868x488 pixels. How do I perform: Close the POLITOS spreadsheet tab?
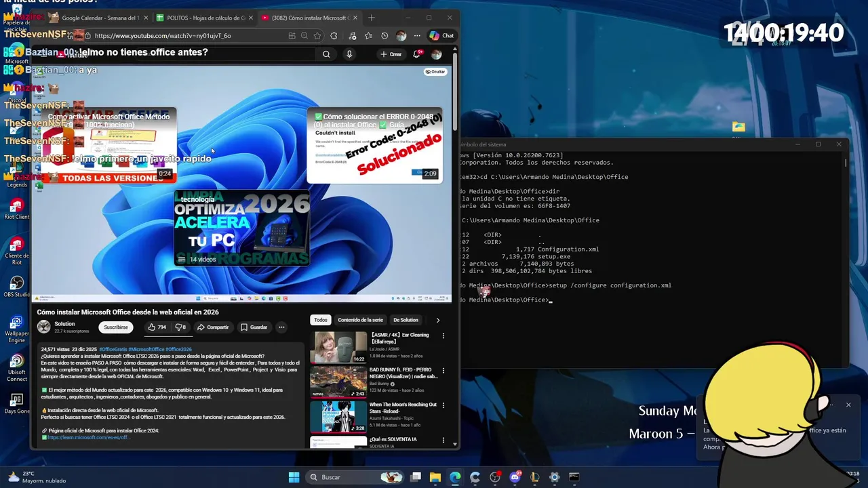(x=251, y=18)
